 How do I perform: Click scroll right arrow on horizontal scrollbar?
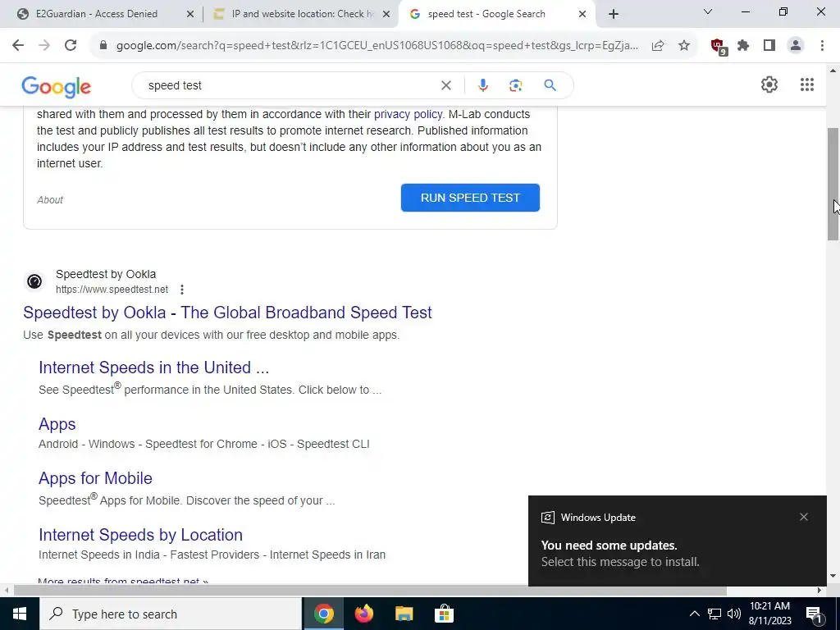(x=819, y=591)
